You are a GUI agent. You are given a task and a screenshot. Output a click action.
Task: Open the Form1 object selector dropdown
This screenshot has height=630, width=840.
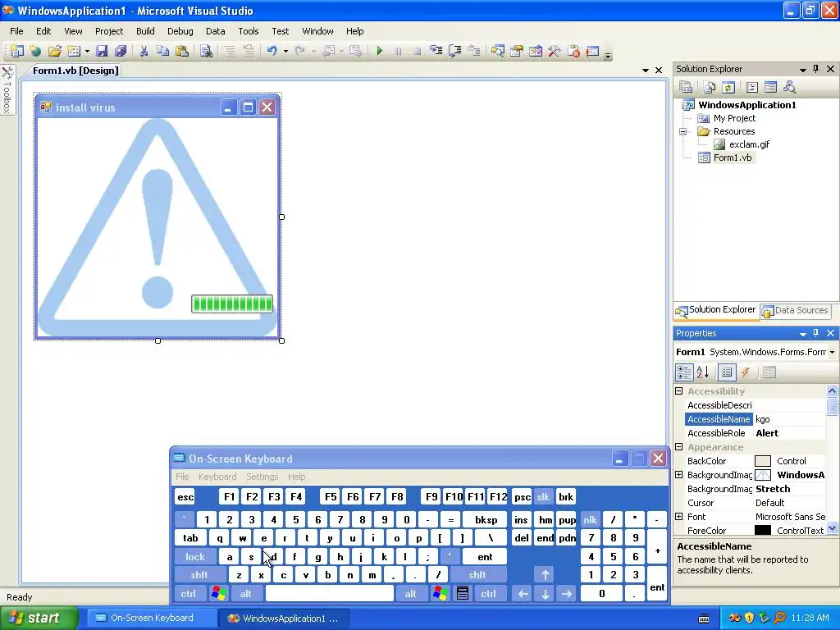(x=832, y=352)
